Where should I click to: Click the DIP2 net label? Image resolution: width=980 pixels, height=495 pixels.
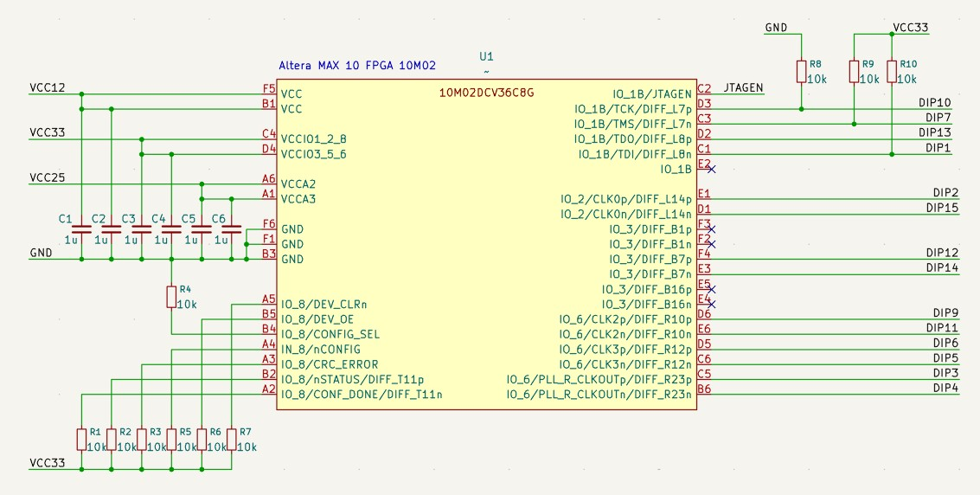point(945,192)
